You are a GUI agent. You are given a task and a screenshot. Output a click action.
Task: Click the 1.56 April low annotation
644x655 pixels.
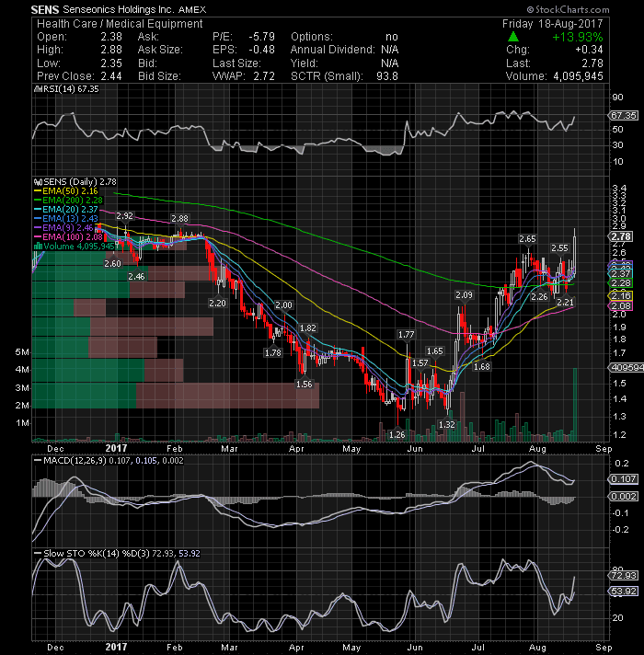coord(304,384)
